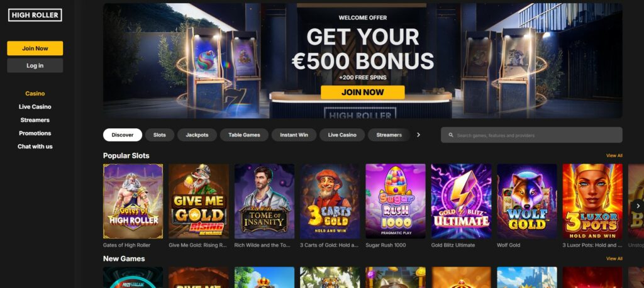Click the High Roller logo

click(x=35, y=15)
